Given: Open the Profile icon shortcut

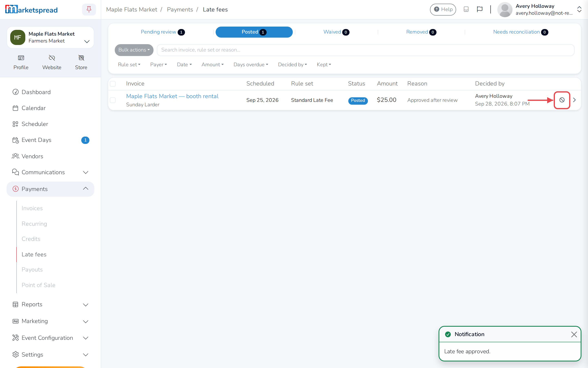Looking at the screenshot, I should pos(21,62).
